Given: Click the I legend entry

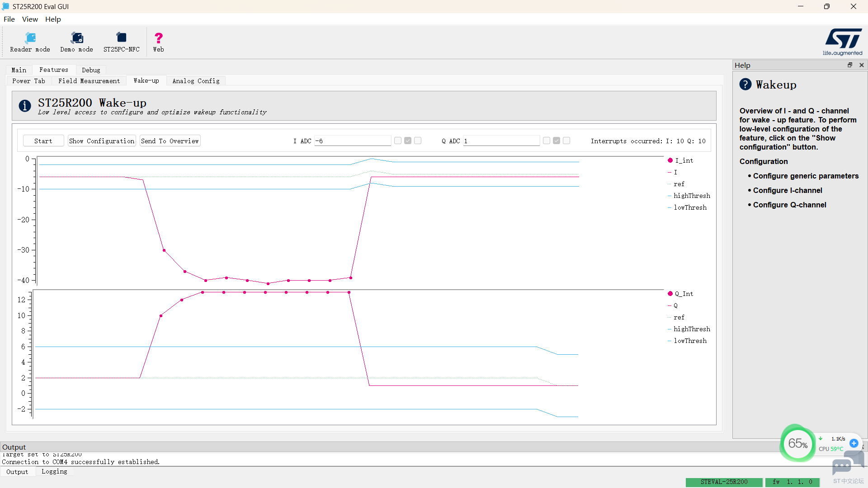Looking at the screenshot, I should [x=673, y=172].
